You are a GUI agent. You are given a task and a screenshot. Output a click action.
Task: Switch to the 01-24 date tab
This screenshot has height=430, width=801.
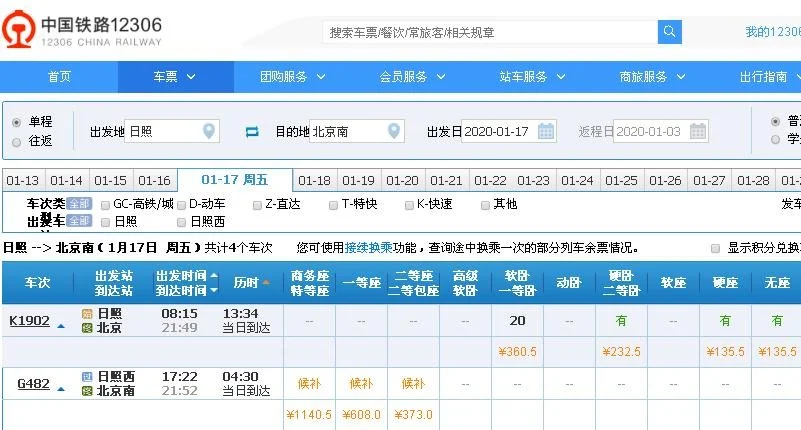point(577,181)
